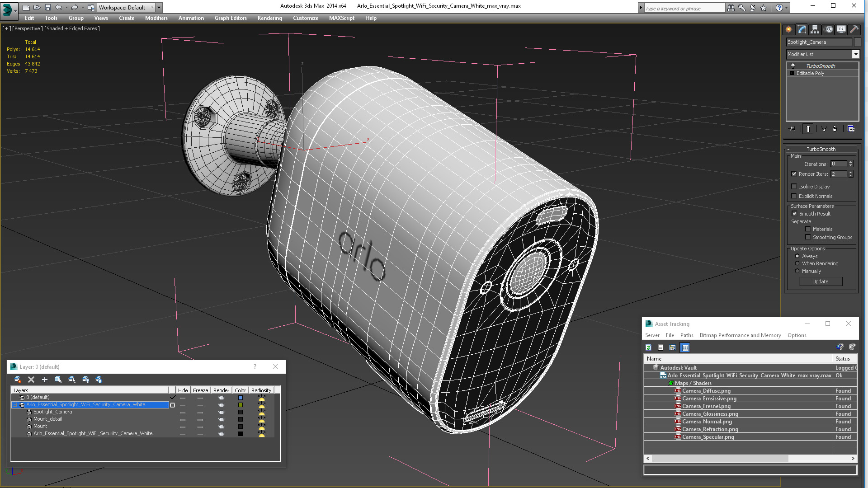Click the Iterations value field
The height and width of the screenshot is (488, 868).
point(839,164)
